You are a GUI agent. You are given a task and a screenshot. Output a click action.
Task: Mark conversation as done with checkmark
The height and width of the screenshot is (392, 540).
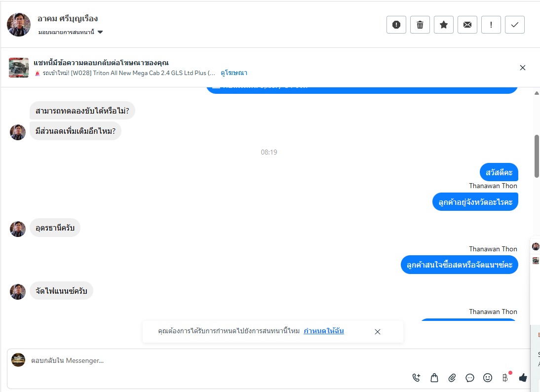(514, 25)
